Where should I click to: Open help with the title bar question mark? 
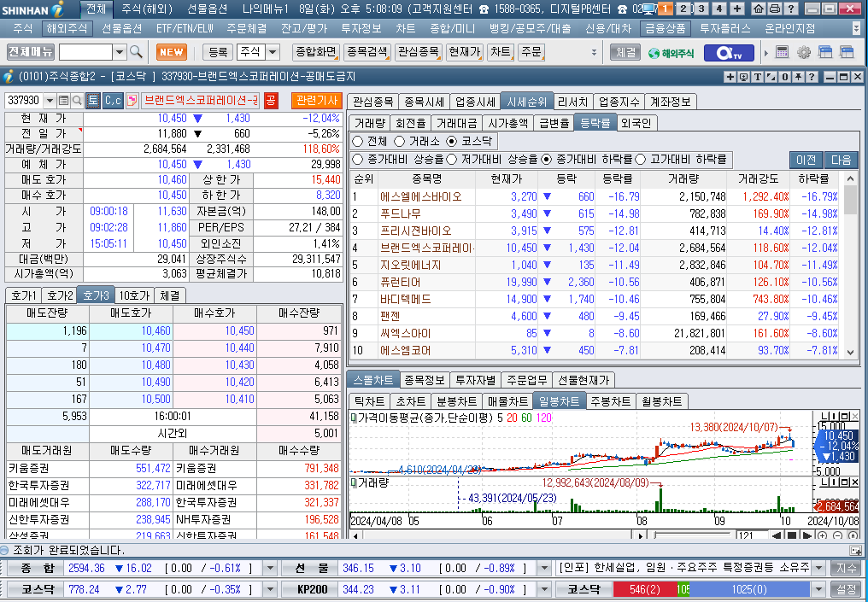pyautogui.click(x=791, y=9)
